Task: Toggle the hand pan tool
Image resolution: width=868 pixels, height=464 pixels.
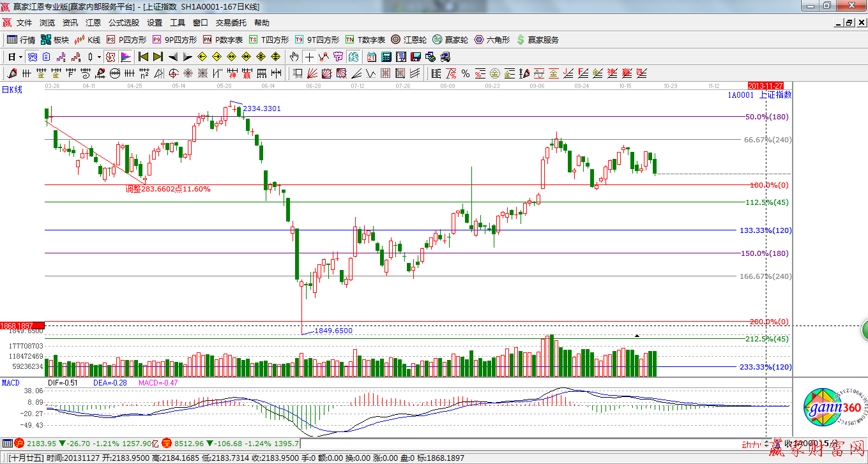Action: pos(294,57)
